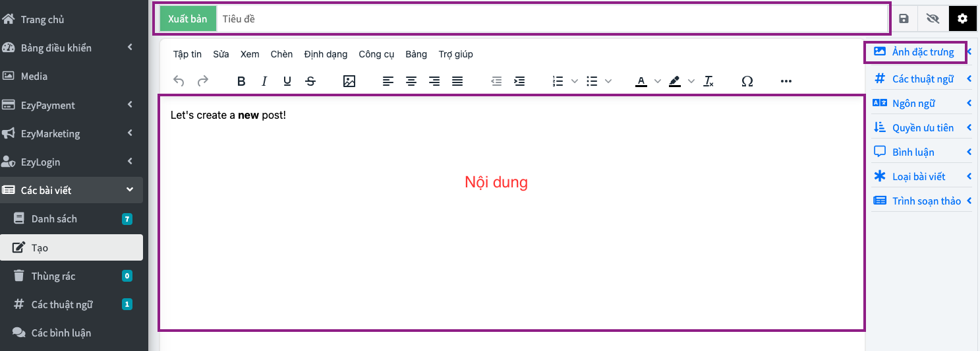Justify the text
Viewport: 980px width, 351px height.
pos(457,81)
